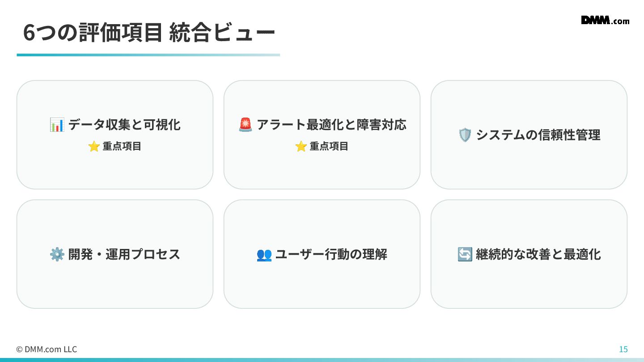Click the slide title 6つの評価項目 統合ビュー

tap(148, 34)
